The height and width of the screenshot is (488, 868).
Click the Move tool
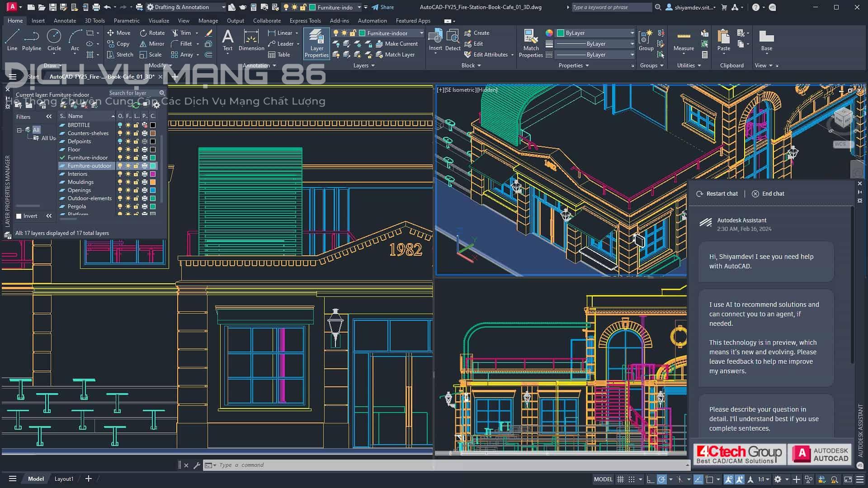[118, 33]
